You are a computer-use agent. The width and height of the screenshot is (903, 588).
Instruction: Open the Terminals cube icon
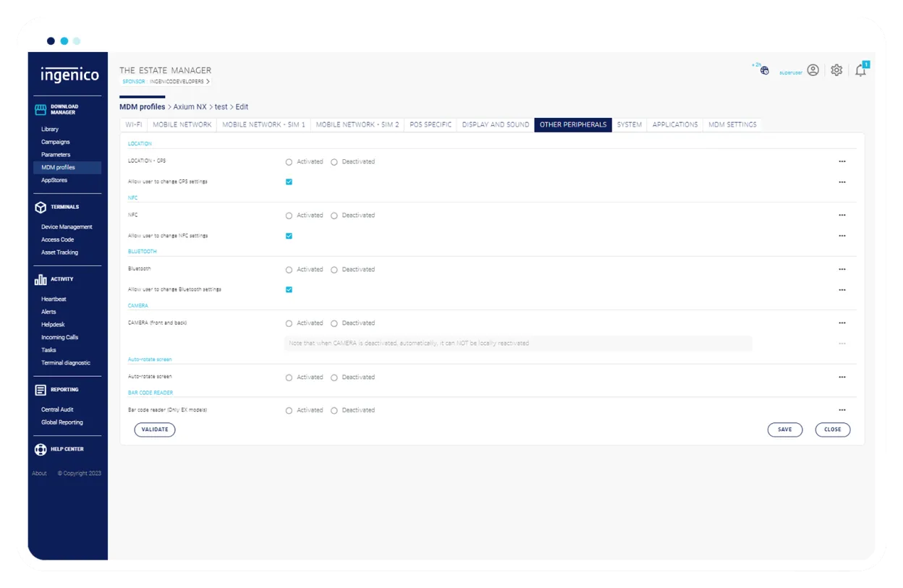coord(41,208)
